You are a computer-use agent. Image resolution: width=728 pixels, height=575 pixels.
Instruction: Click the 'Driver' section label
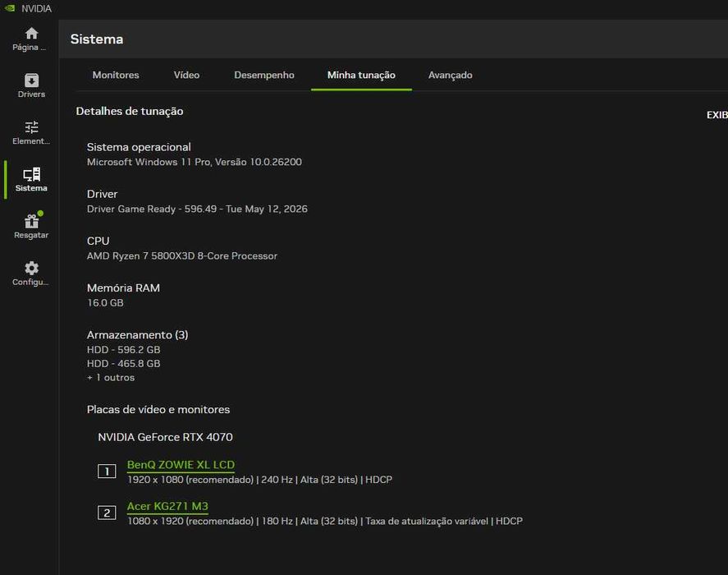pyautogui.click(x=102, y=194)
